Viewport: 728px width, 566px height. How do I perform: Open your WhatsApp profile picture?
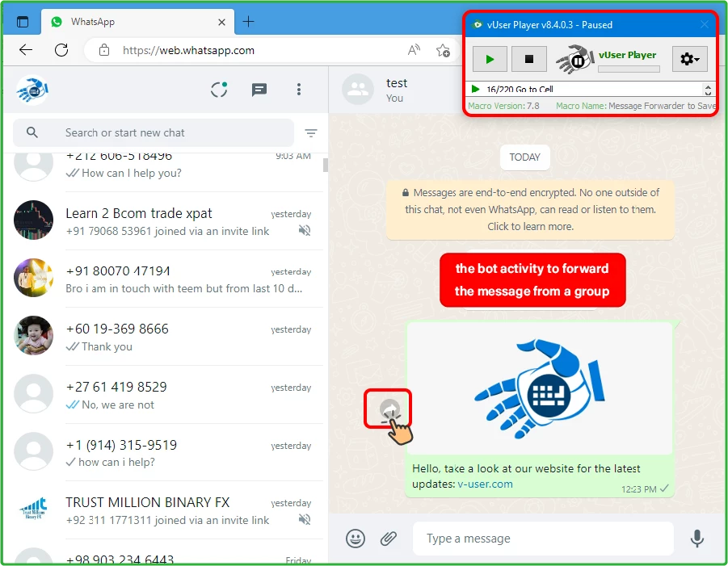coord(32,90)
